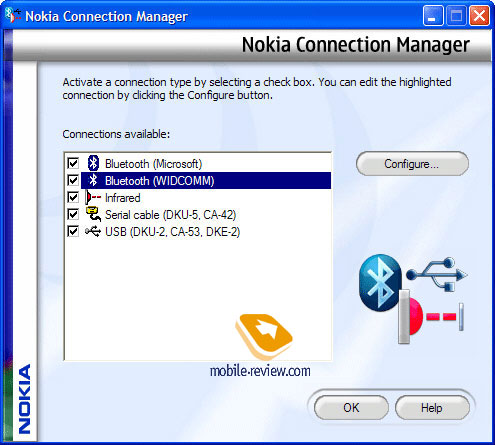Close the Nokia Connection Manager window
Image resolution: width=495 pixels, height=445 pixels.
tap(479, 16)
